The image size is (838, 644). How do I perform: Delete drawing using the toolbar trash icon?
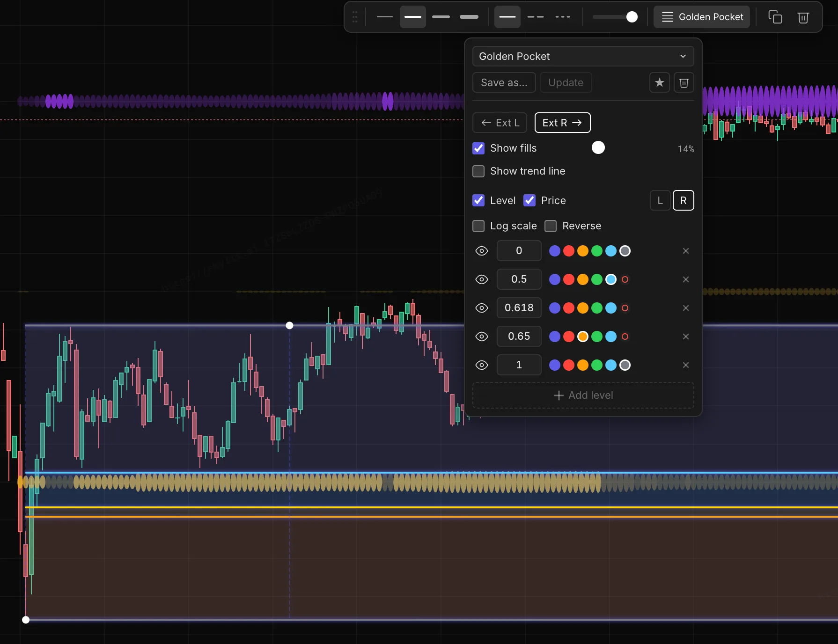[x=803, y=17]
